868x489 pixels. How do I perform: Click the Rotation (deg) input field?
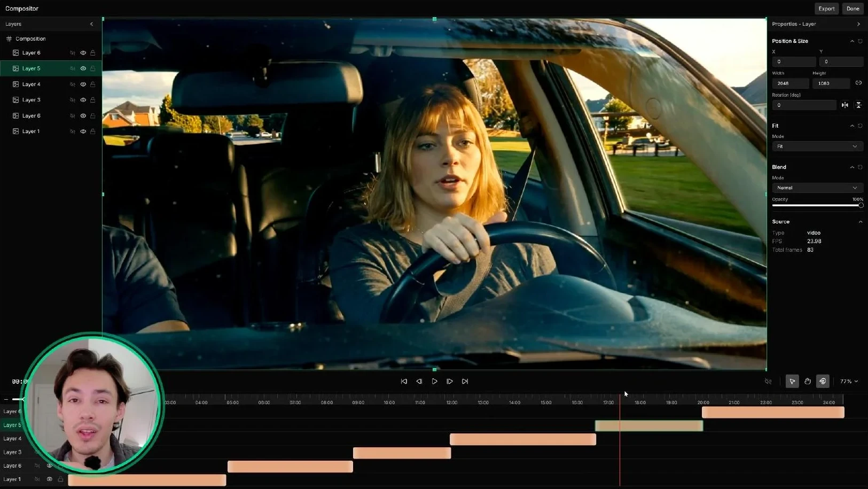pyautogui.click(x=804, y=105)
